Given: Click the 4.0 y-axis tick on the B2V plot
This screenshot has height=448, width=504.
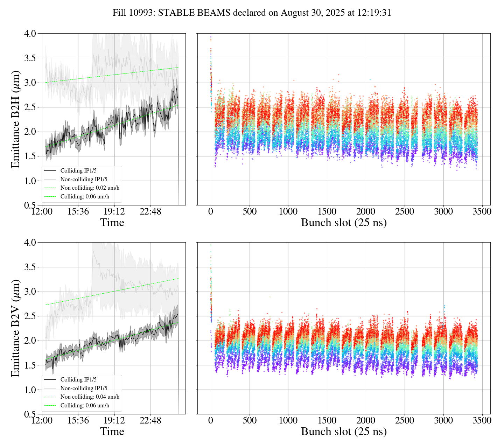Looking at the screenshot, I should [29, 243].
